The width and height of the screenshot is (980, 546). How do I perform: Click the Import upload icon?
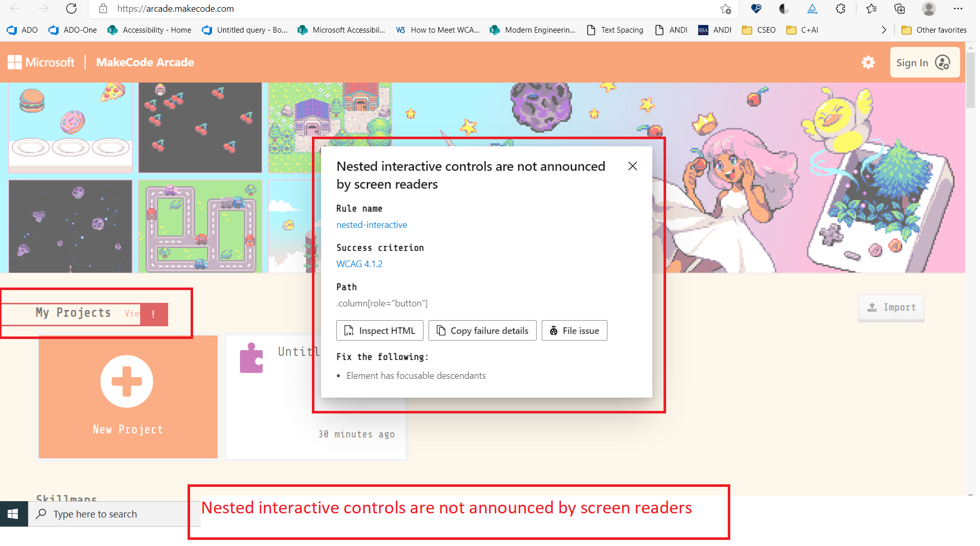(872, 307)
